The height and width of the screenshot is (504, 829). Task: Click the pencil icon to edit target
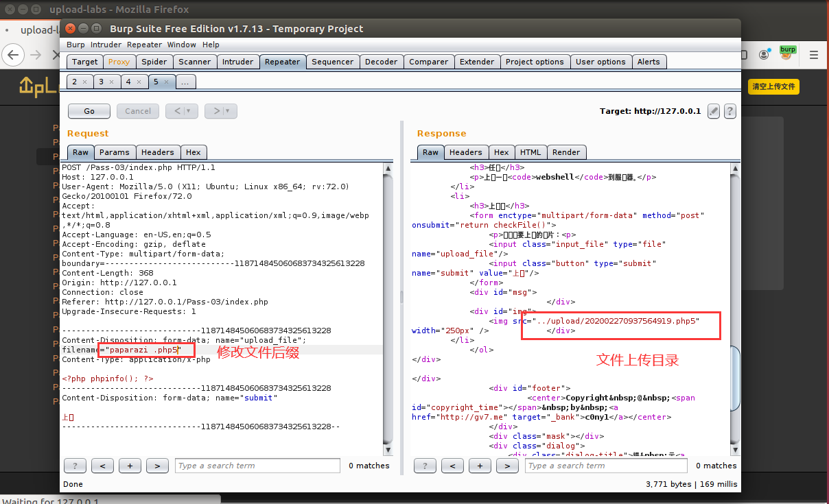coord(714,111)
